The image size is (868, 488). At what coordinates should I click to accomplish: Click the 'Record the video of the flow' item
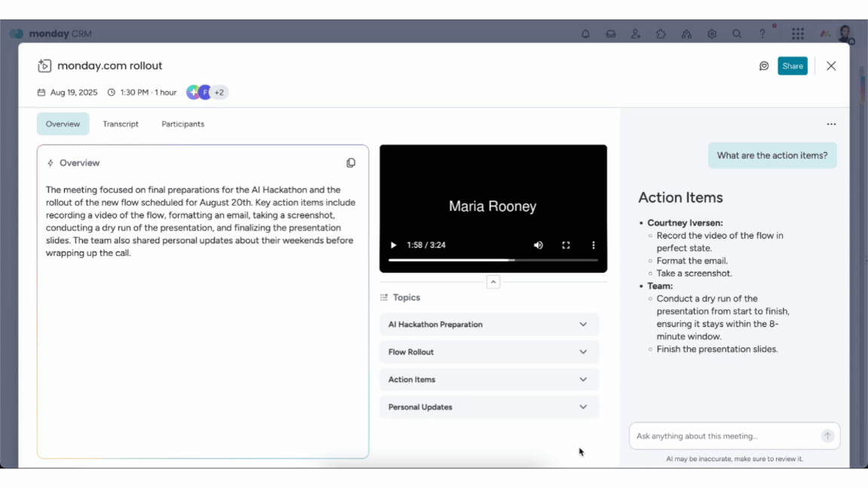[x=720, y=242]
